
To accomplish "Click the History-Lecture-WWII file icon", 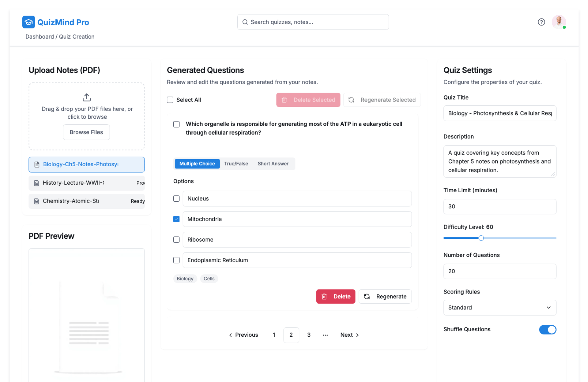I will pos(36,183).
